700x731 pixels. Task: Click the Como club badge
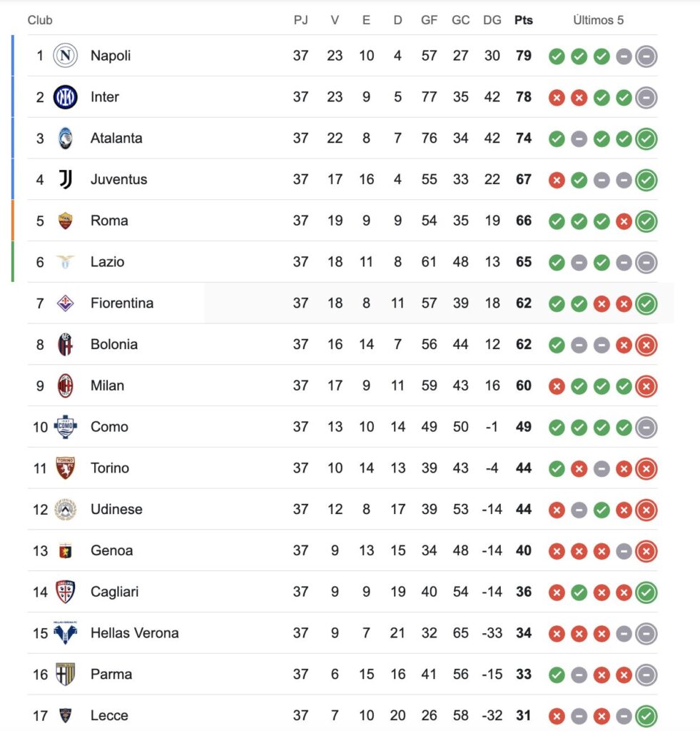point(65,427)
